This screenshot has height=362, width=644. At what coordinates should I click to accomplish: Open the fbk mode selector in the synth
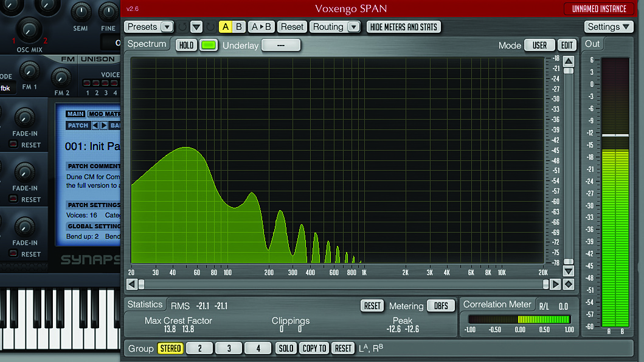7,88
